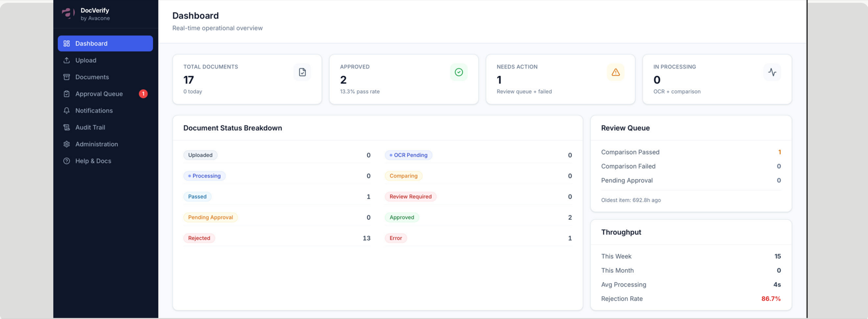Click the Total Documents file icon
The image size is (868, 319).
[x=302, y=72]
